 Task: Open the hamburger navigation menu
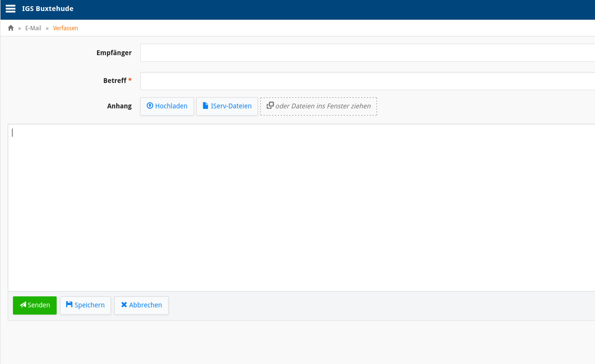pos(11,9)
